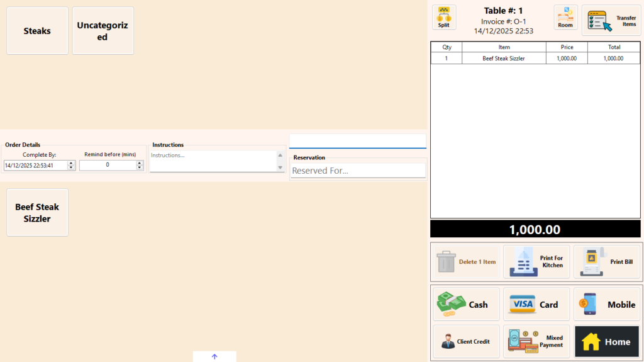Print order for kitchen

[x=536, y=262]
